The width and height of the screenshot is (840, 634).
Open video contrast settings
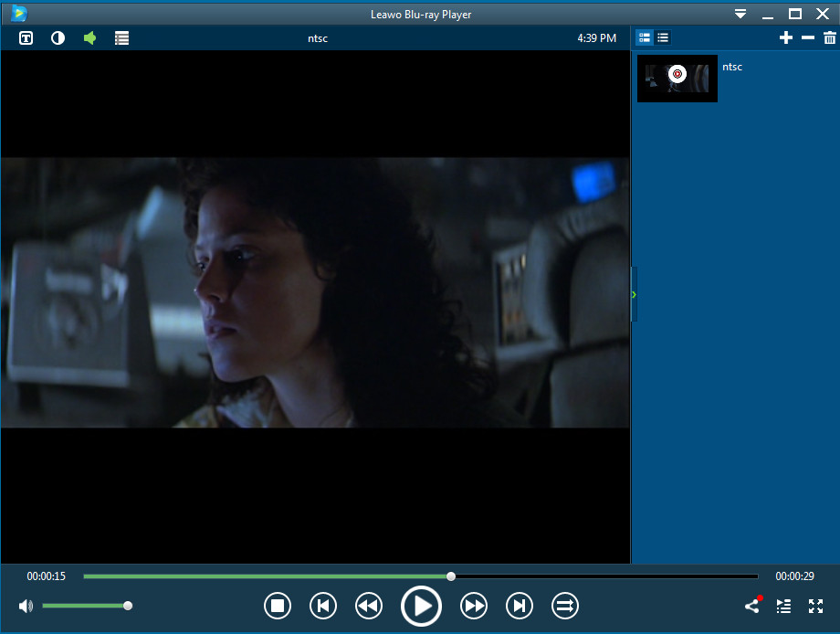pyautogui.click(x=58, y=37)
